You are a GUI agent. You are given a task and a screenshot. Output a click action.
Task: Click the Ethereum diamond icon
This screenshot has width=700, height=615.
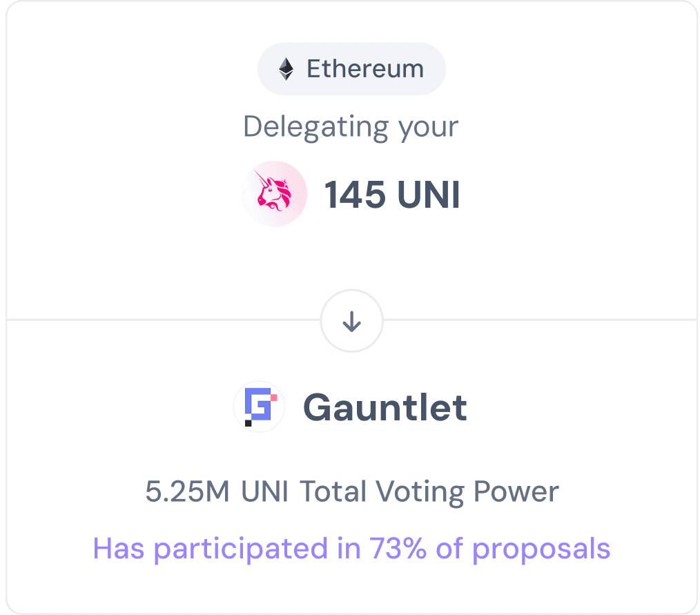tap(286, 69)
